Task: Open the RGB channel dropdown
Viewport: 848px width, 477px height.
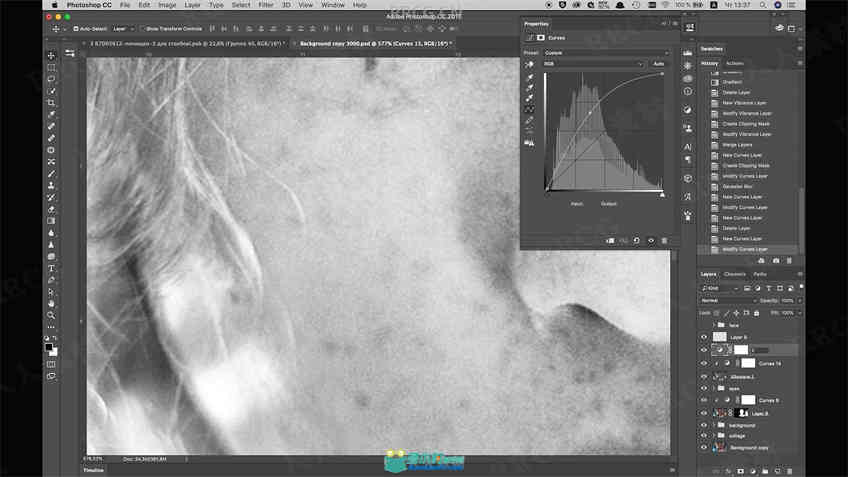Action: (x=593, y=64)
